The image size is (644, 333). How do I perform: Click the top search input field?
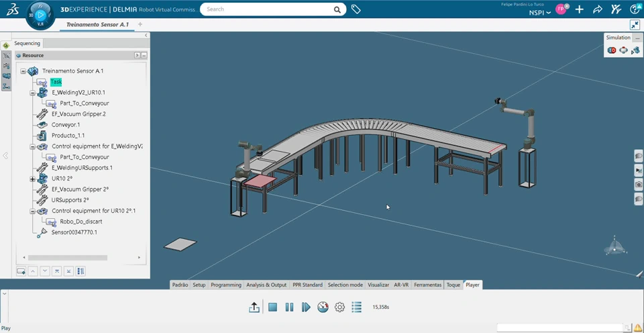tap(267, 9)
